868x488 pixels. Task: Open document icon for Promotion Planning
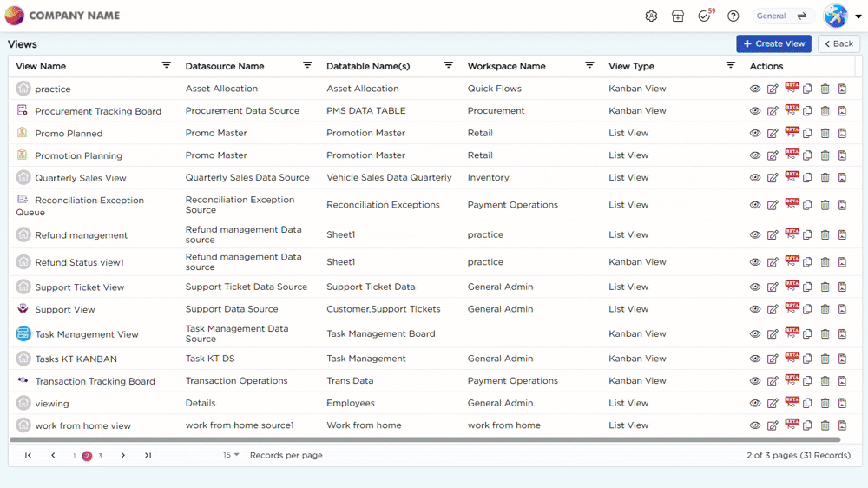843,155
